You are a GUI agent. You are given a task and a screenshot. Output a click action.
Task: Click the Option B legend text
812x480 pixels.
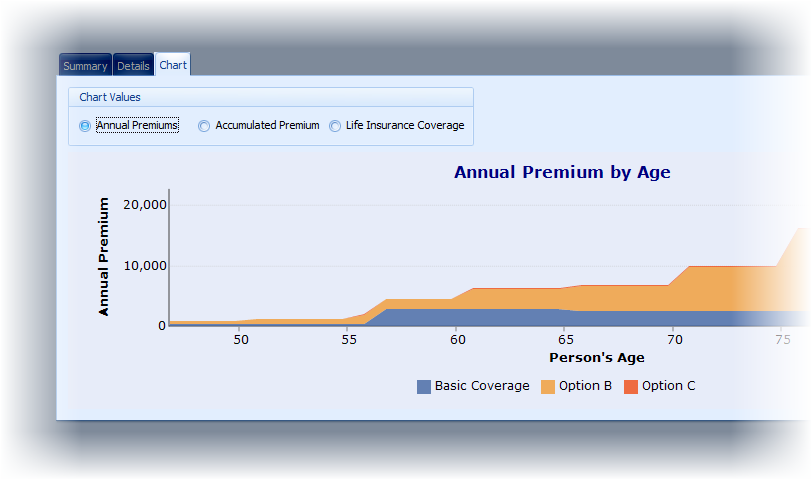[x=586, y=386]
